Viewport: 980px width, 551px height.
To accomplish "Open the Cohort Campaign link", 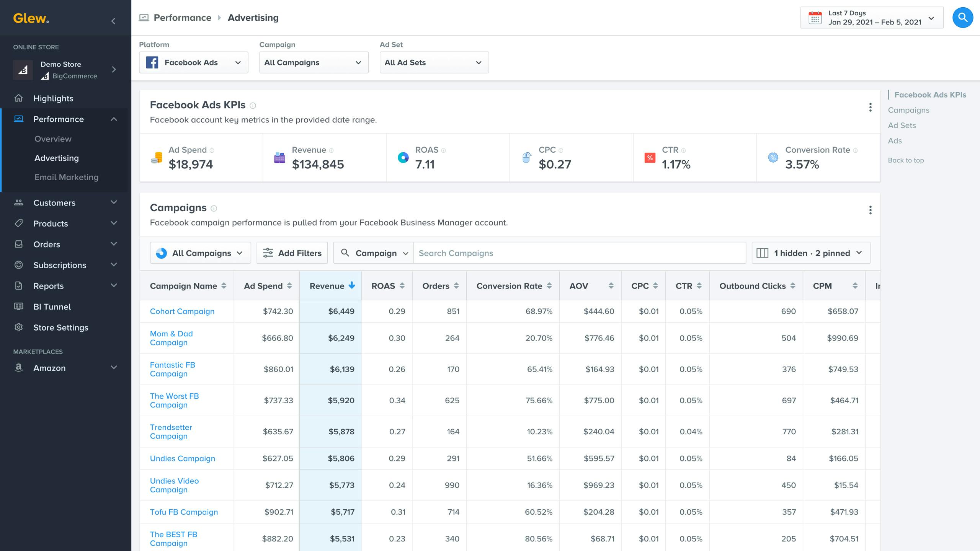I will (x=182, y=311).
